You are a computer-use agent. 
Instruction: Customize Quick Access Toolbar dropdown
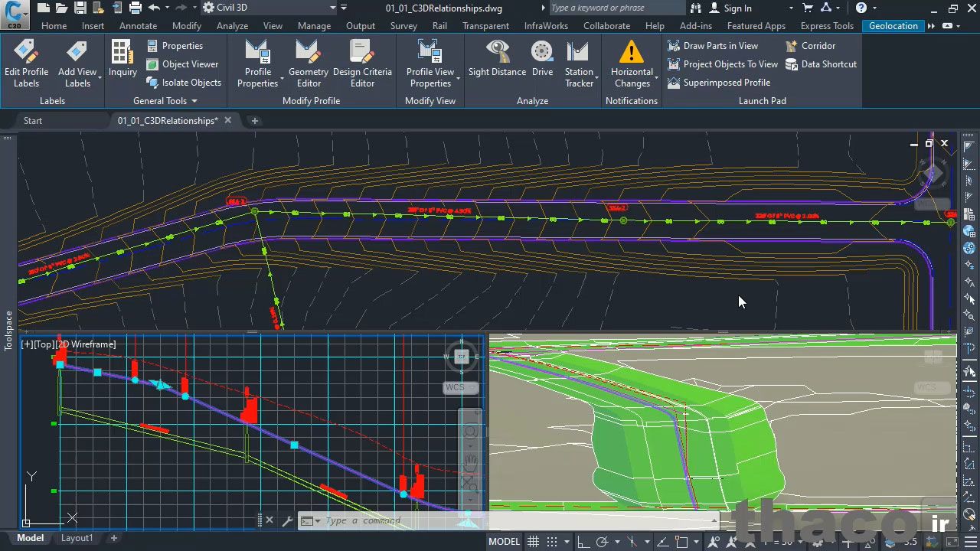click(x=344, y=8)
